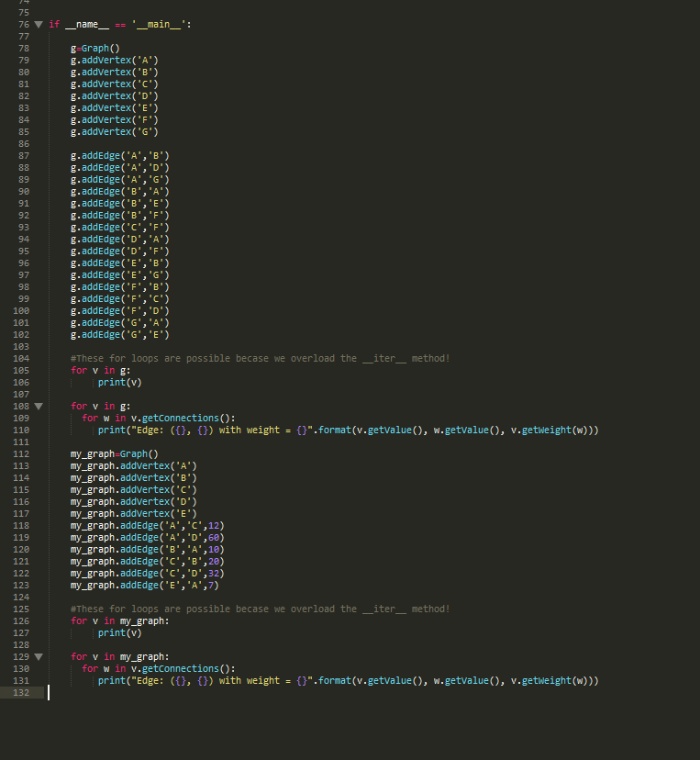Image resolution: width=700 pixels, height=760 pixels.
Task: Click line number 86 in the gutter
Action: pyautogui.click(x=24, y=144)
